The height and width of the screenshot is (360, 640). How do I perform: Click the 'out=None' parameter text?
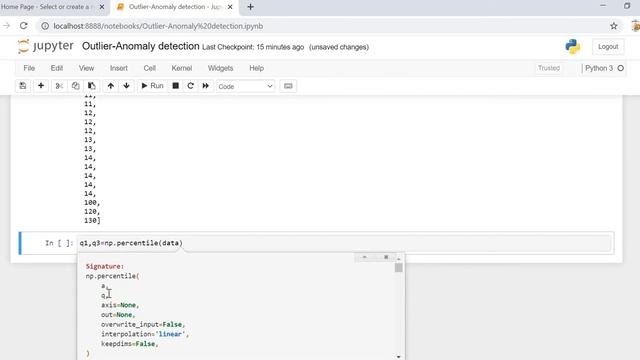click(118, 315)
